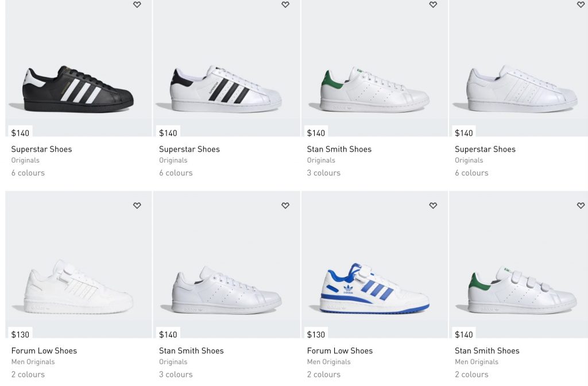Screen dimensions: 588x386
Task: Tap heart on white Superstar with black stripes
Action: (x=285, y=5)
